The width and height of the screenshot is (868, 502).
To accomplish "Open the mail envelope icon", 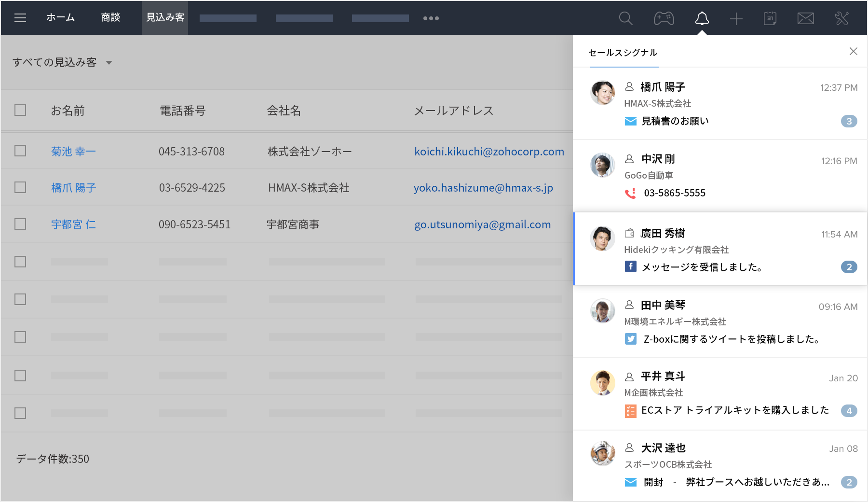I will (805, 18).
